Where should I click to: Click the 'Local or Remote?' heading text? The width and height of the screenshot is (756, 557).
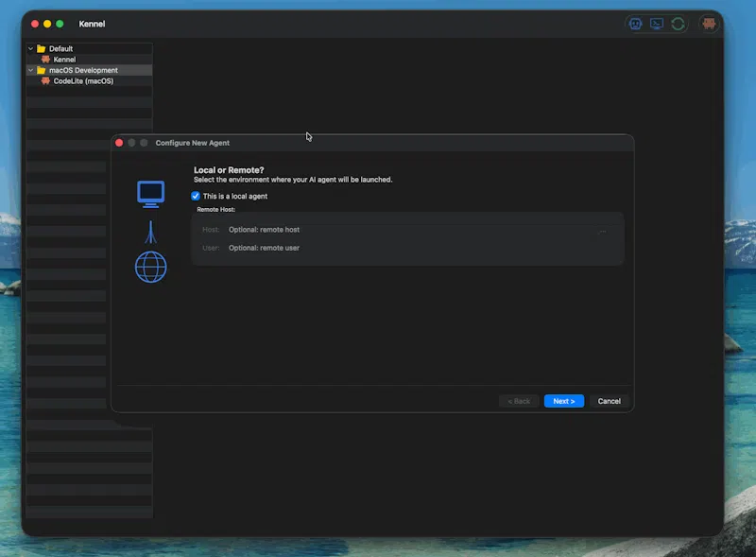pos(229,170)
